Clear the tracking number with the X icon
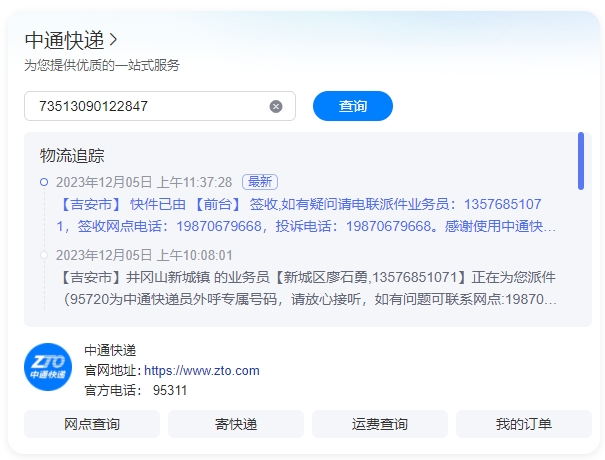 pyautogui.click(x=275, y=106)
